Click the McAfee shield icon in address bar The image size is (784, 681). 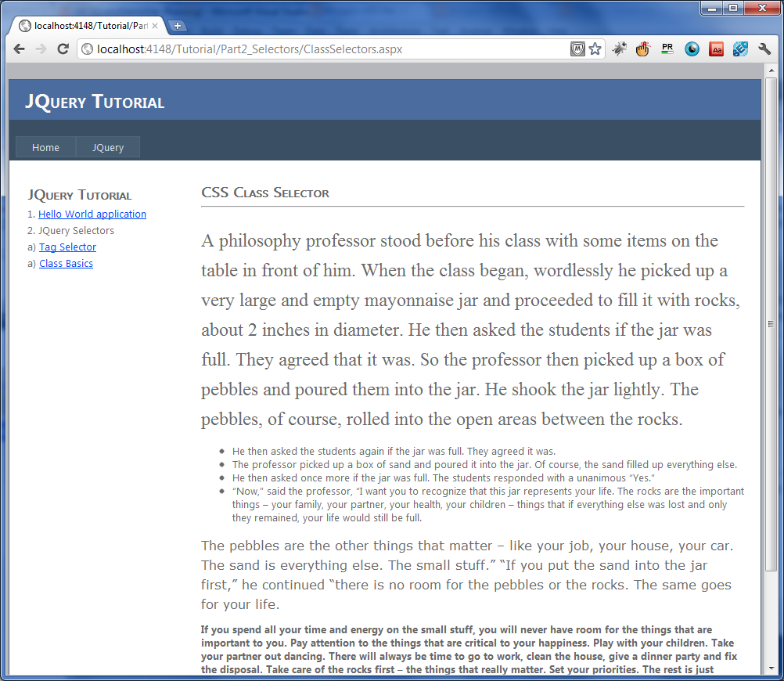[x=577, y=48]
